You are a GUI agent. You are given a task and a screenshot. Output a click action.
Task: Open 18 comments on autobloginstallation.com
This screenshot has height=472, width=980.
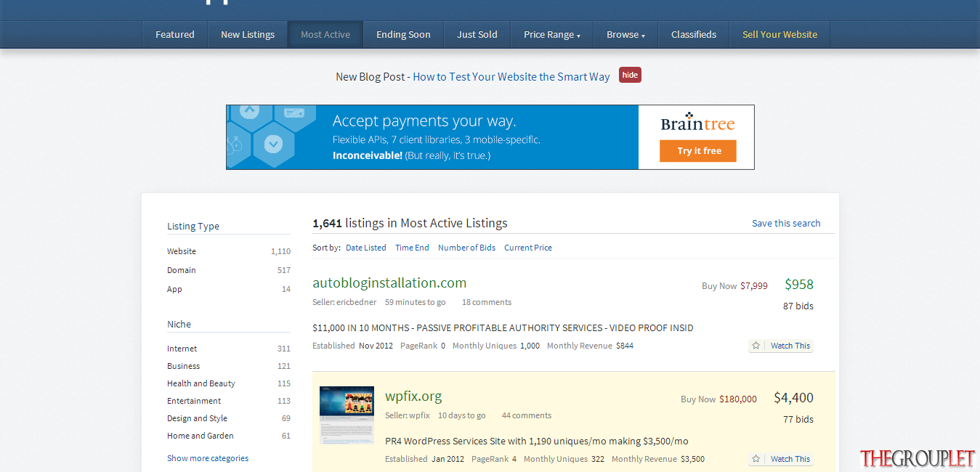487,302
